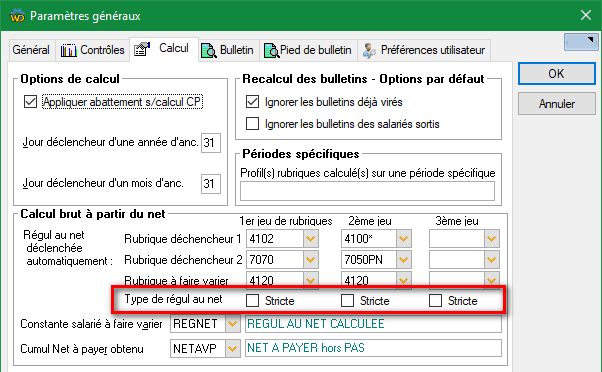Click Jour déclencheur d'une année d'anc. field
This screenshot has width=602, height=372.
pos(211,143)
